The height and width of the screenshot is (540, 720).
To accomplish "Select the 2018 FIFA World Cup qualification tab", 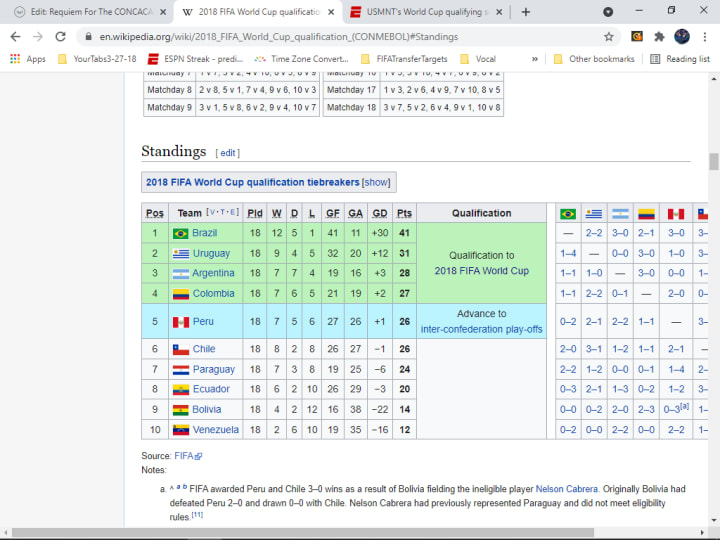I will tap(258, 12).
